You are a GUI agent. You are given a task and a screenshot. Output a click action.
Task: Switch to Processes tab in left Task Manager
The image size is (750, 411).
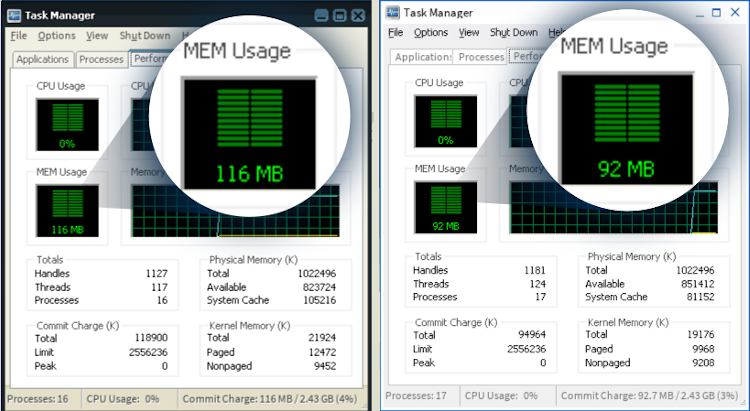101,59
